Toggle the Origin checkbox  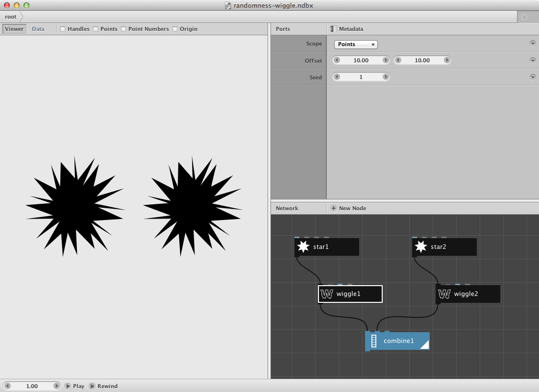(x=175, y=29)
